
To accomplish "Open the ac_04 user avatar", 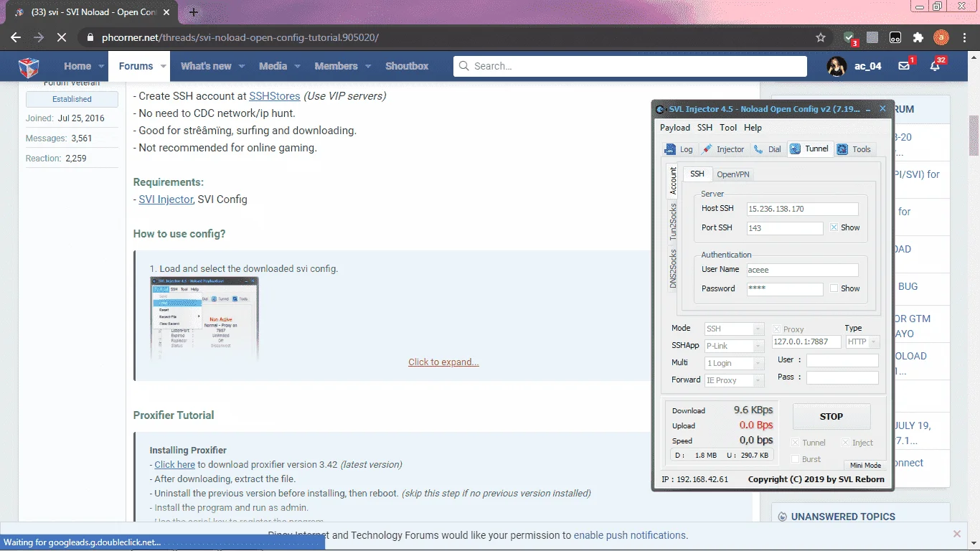I will click(x=837, y=66).
